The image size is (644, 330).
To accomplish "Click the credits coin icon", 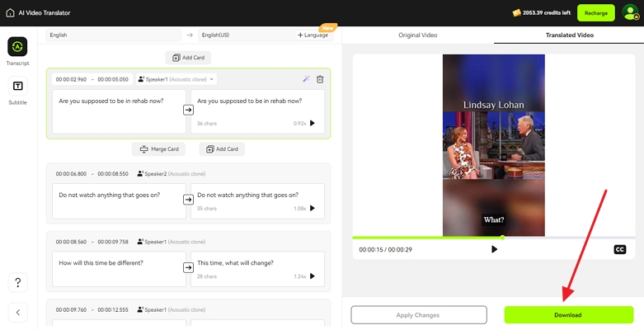I will tap(516, 12).
